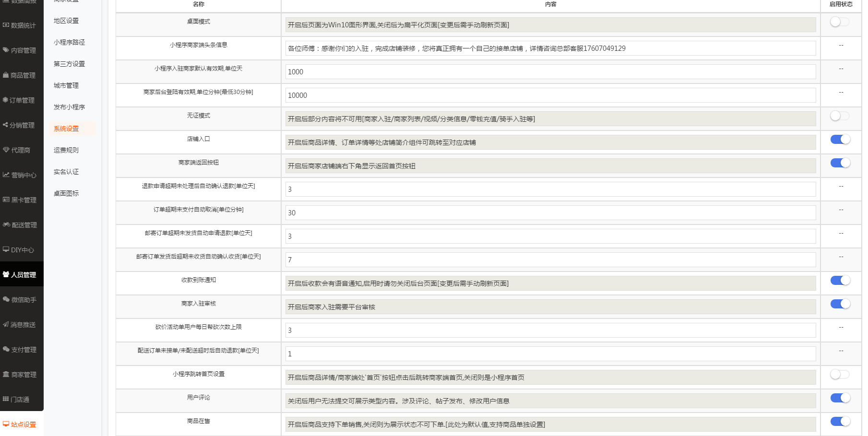
Task: Disable the 收款到账通知 switch
Action: [840, 281]
